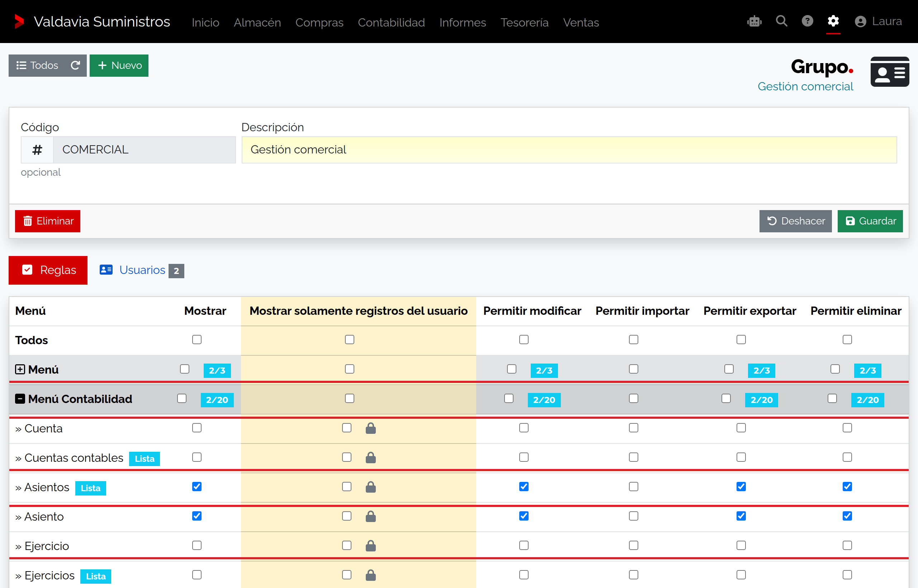Click the Deshacer button
The height and width of the screenshot is (588, 918).
[x=795, y=221]
